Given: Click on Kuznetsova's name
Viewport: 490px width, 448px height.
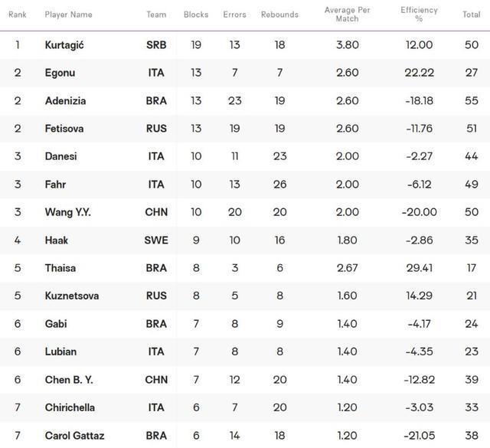Looking at the screenshot, I should [x=71, y=296].
